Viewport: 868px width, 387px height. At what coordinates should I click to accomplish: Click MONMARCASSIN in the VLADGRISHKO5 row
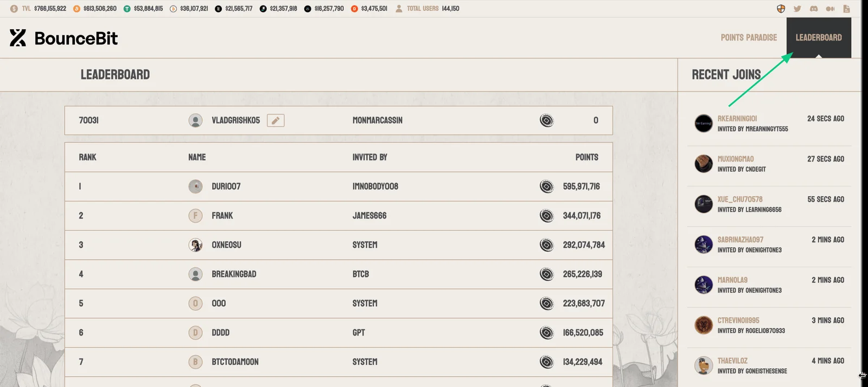[378, 120]
